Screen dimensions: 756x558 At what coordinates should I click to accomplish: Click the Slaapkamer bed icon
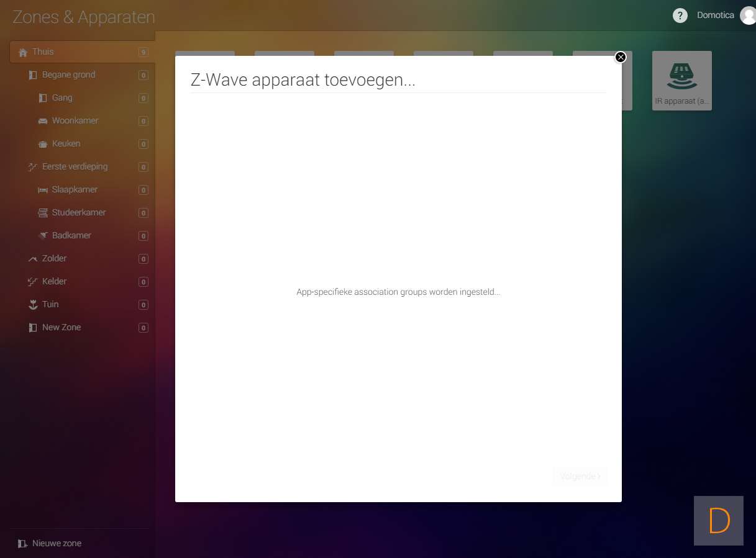pos(43,190)
